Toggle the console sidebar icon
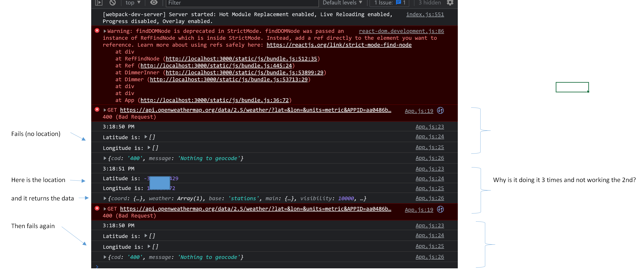This screenshot has height=278, width=644. (x=99, y=3)
